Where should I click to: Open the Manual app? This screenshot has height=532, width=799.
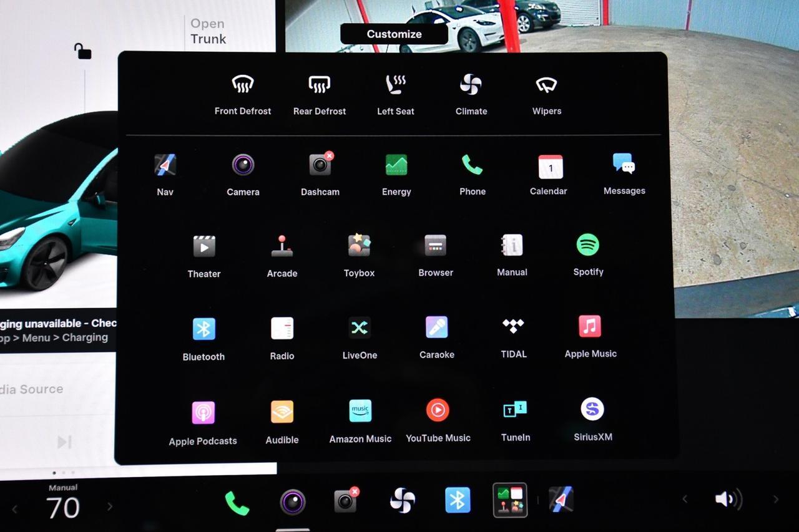(512, 256)
